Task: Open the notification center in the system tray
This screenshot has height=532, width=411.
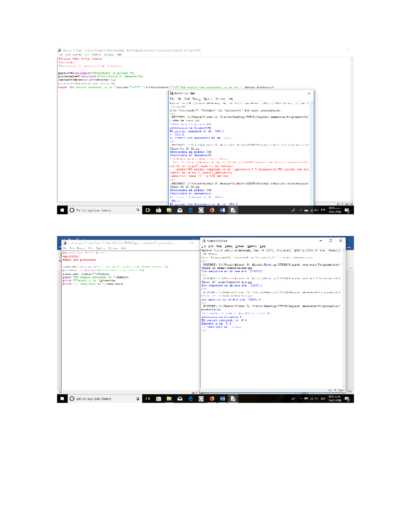Action: pyautogui.click(x=347, y=210)
